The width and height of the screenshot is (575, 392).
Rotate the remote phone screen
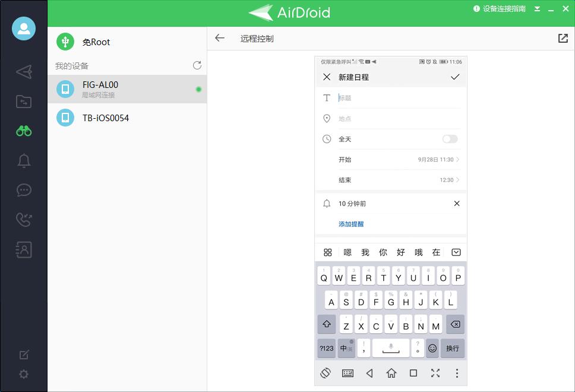[326, 373]
